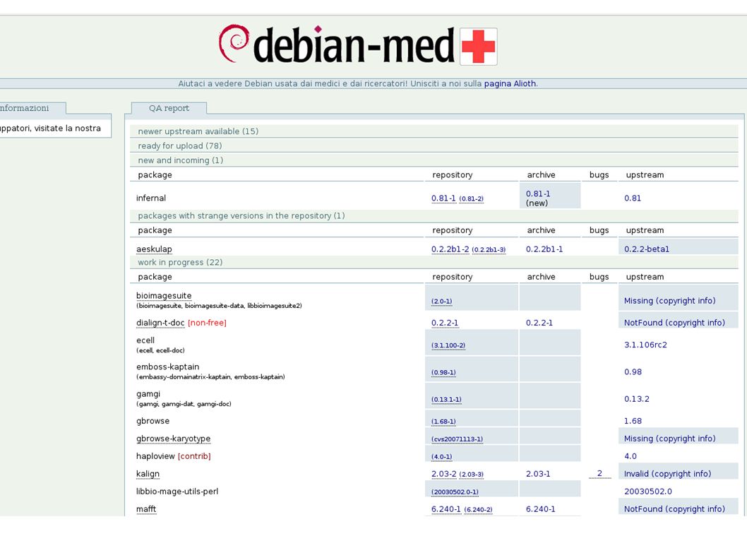Open haploview upstream version 4.0
Image resolution: width=747 pixels, height=560 pixels.
pos(631,456)
